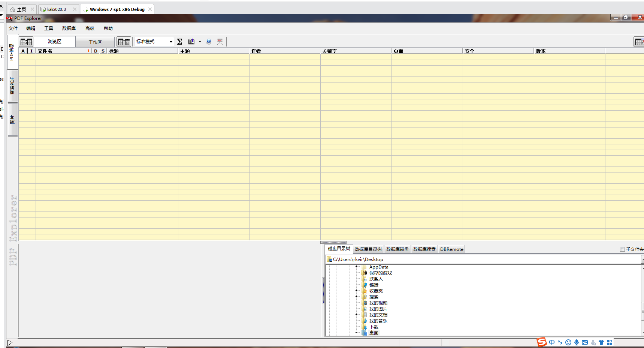The height and width of the screenshot is (348, 644).
Task: Enable the 子文件夹 checkbox
Action: tap(622, 249)
